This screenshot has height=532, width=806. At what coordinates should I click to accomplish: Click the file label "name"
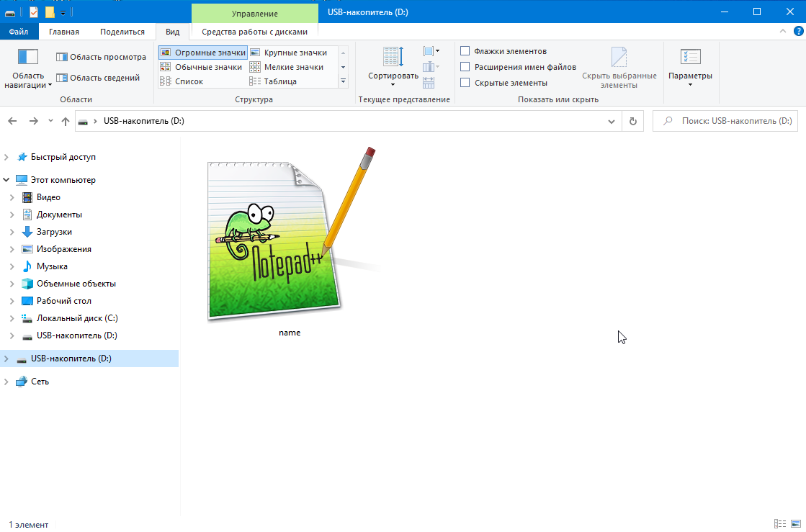click(290, 333)
